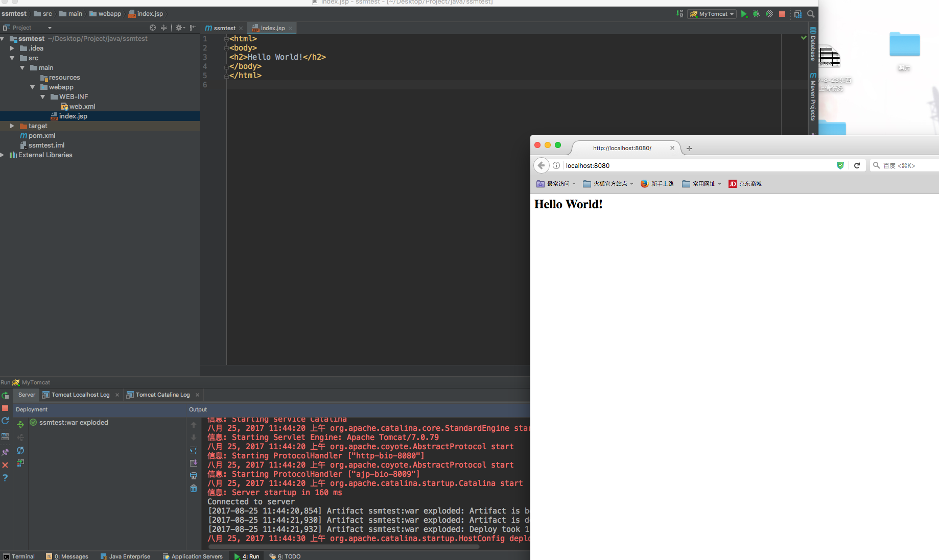Image resolution: width=939 pixels, height=560 pixels.
Task: Click the browser address bar showing localhost:8080
Action: (695, 165)
